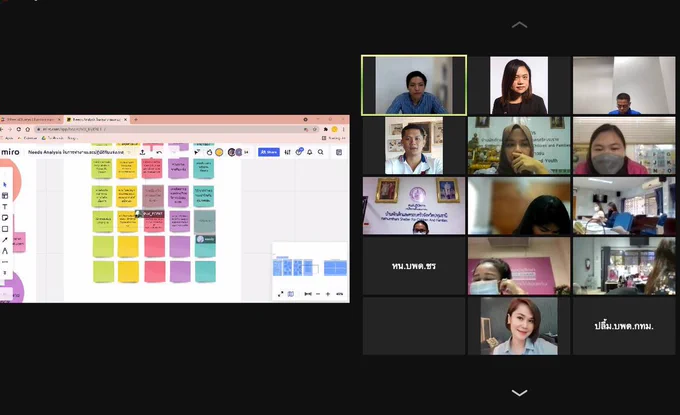Select participant tile named หน.บพด.ชร
Screen dimensions: 680x415
[414, 266]
